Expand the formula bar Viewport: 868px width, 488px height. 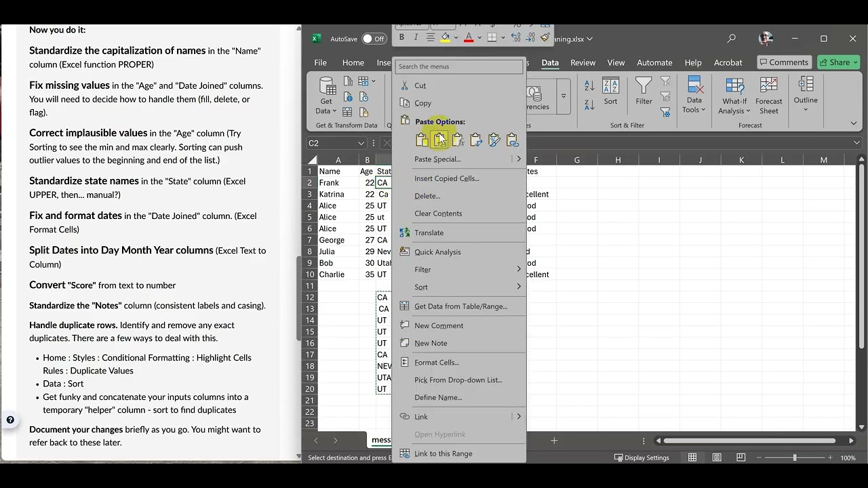pyautogui.click(x=857, y=143)
